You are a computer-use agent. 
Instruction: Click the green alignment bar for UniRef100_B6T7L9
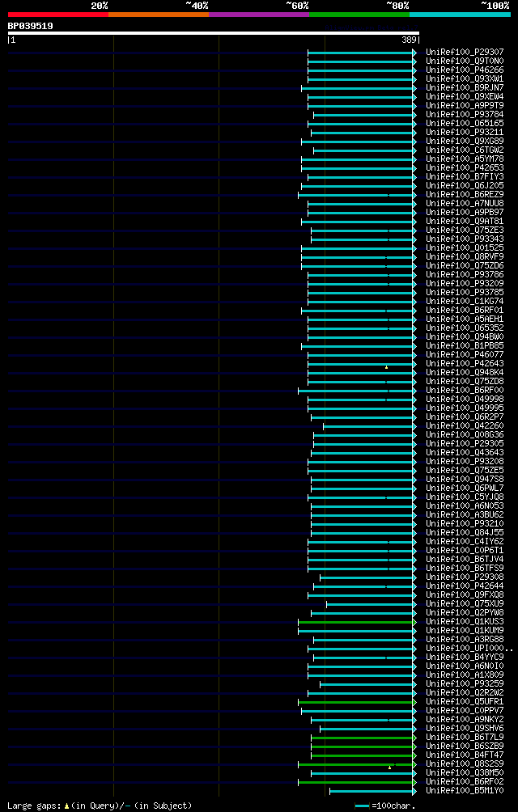pos(362,737)
